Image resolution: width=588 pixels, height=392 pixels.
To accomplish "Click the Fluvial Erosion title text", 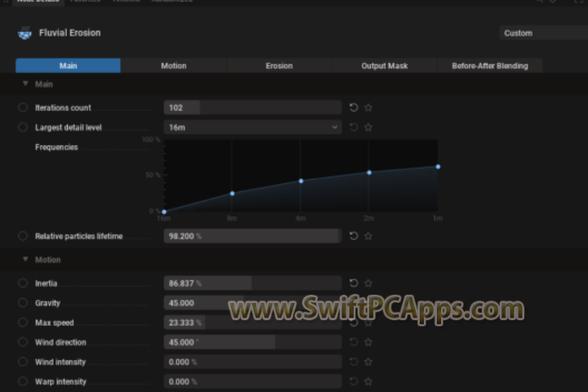I will coord(69,33).
